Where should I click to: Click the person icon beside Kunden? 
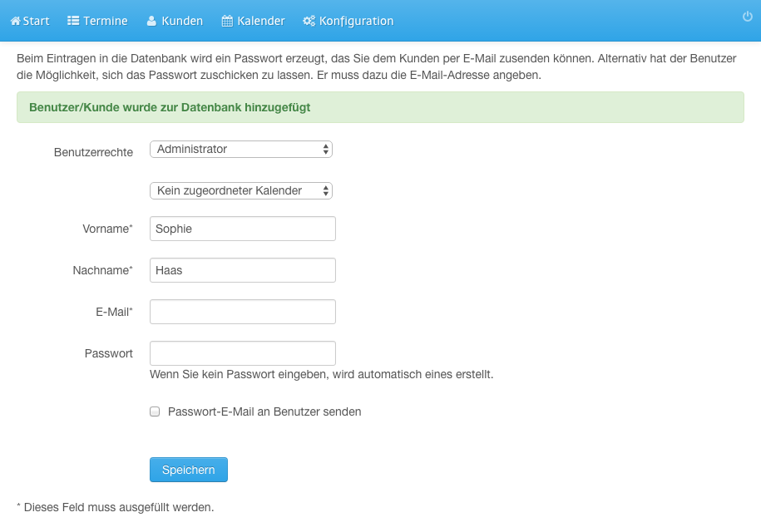point(151,21)
